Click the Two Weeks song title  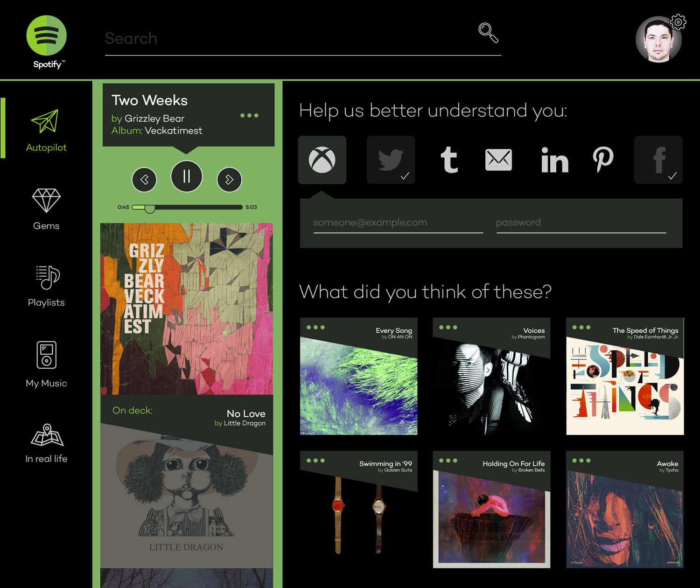pyautogui.click(x=149, y=100)
